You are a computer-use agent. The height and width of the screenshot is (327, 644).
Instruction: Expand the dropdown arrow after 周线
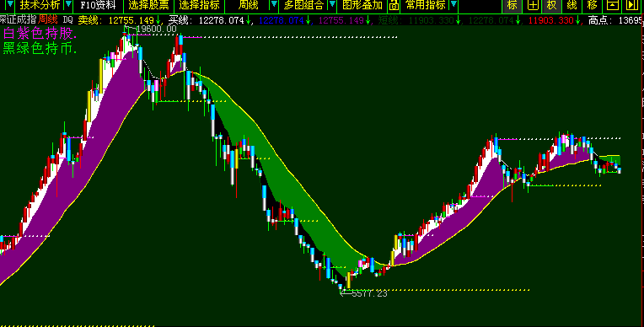[273, 6]
